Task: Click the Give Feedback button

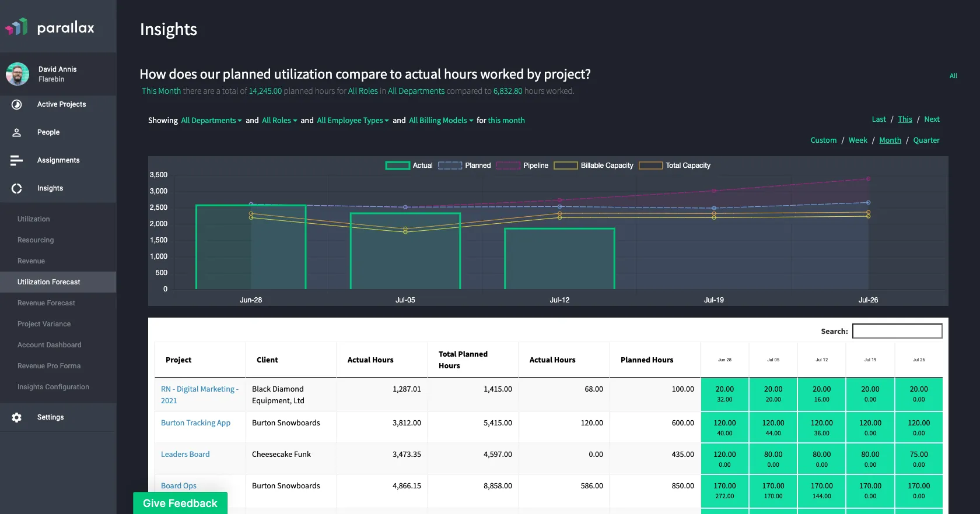Action: coord(180,503)
